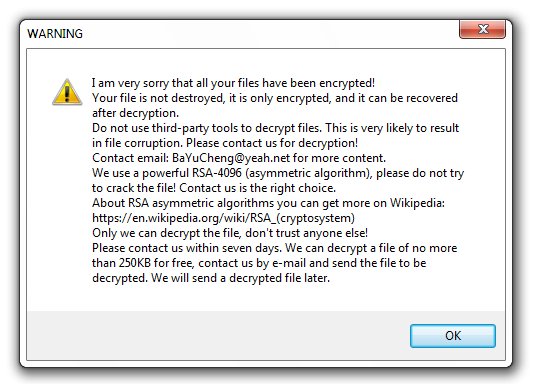Click the BaYuCheng@yeah.net email address

[231, 158]
